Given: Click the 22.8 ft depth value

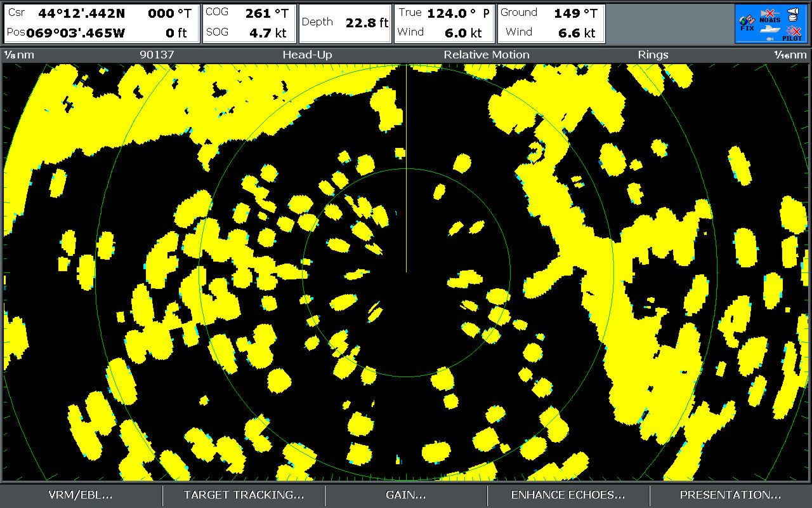Looking at the screenshot, I should pyautogui.click(x=367, y=23).
